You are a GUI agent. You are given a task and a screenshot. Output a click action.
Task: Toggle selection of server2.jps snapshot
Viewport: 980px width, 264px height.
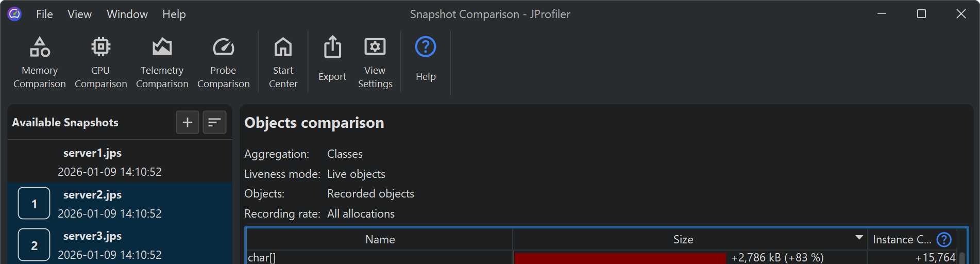tap(34, 204)
